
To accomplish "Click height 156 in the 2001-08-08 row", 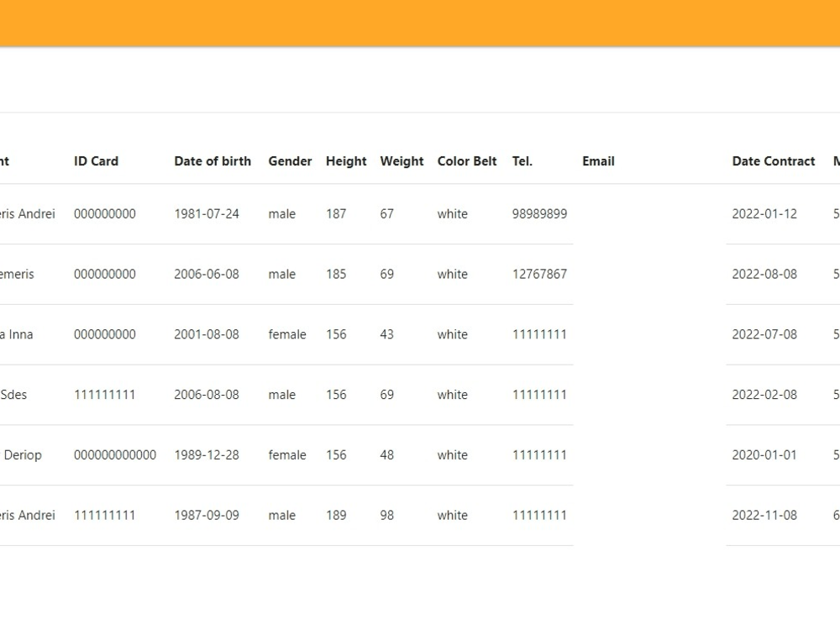I will coord(336,334).
